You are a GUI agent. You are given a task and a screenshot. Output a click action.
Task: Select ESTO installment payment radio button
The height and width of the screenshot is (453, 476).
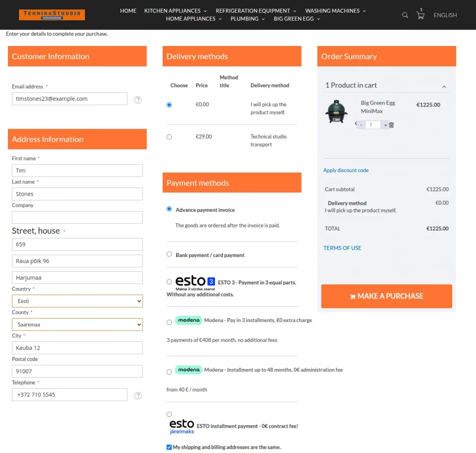coord(169,414)
